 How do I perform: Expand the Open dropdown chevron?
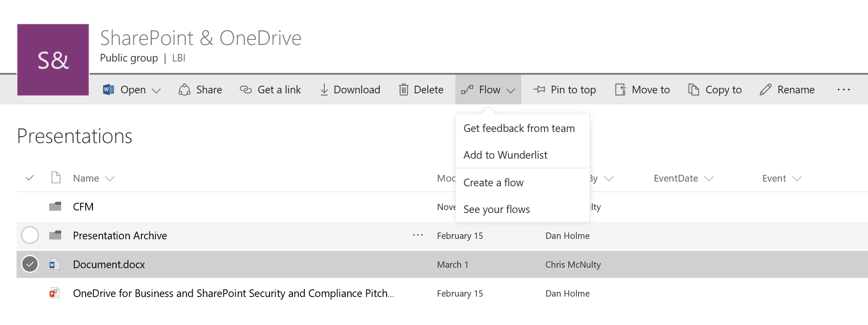tap(156, 90)
